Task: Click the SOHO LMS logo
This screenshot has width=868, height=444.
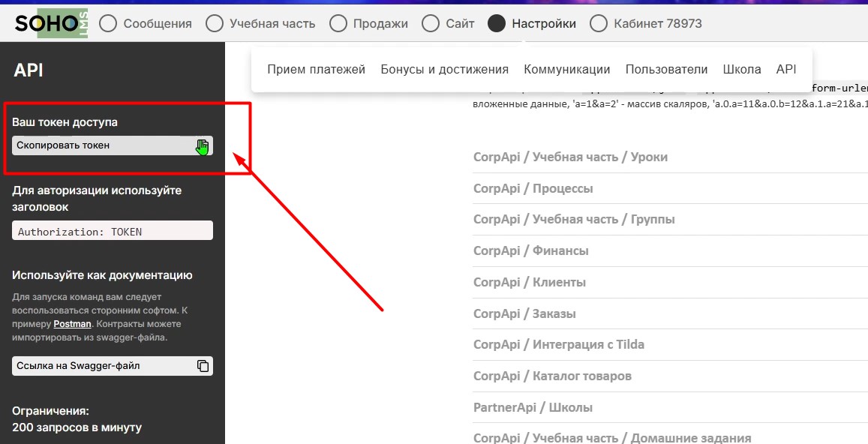Action: tap(50, 23)
